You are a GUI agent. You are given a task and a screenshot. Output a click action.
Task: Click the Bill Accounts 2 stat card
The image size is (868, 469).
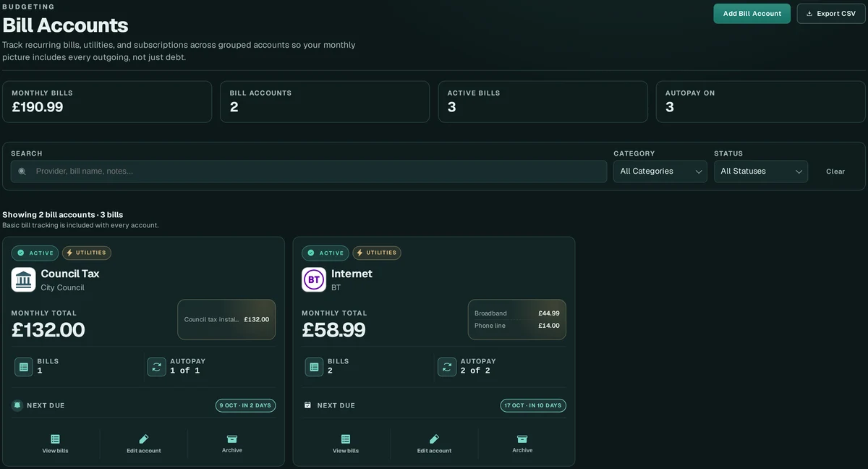pos(325,101)
